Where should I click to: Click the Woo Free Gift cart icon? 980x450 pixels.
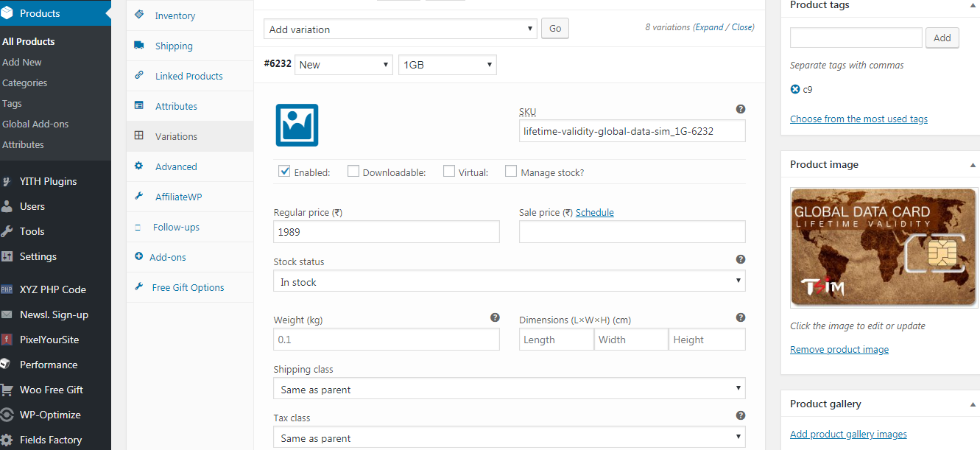point(7,390)
